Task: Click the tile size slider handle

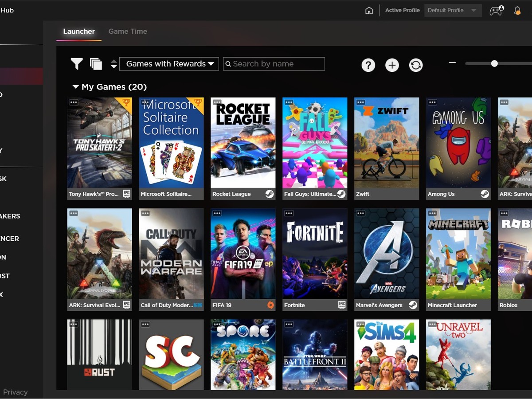Action: tap(494, 63)
